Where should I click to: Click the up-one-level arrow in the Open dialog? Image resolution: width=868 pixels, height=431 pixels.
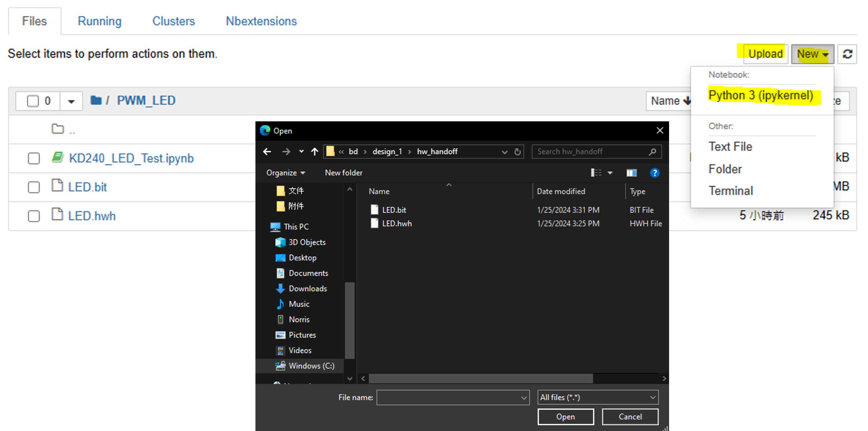click(x=314, y=152)
